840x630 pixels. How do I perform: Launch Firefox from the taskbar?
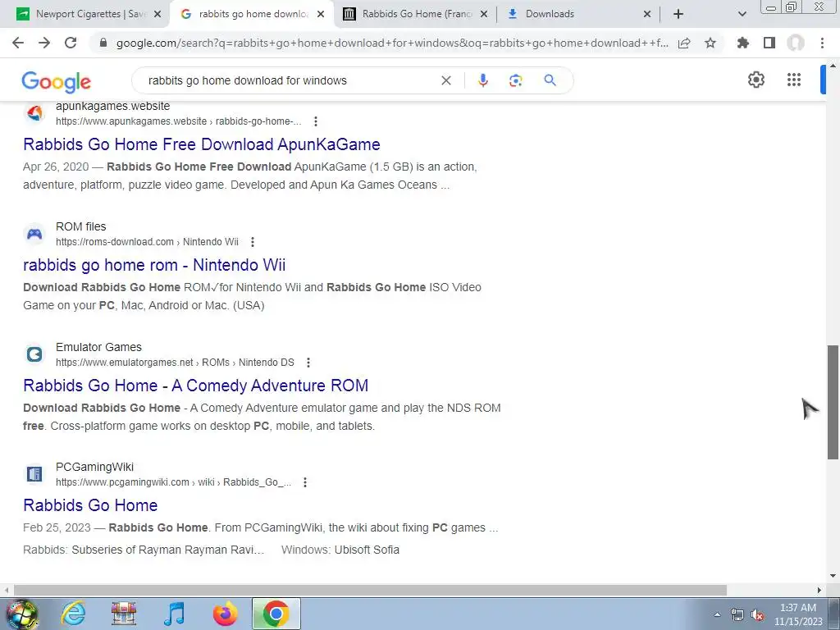pyautogui.click(x=226, y=614)
